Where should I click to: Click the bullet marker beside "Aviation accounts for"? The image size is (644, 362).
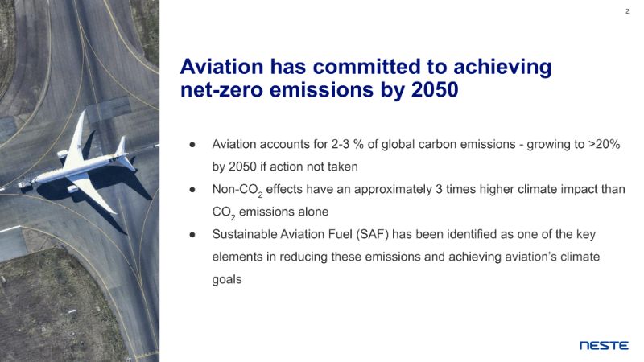(194, 145)
